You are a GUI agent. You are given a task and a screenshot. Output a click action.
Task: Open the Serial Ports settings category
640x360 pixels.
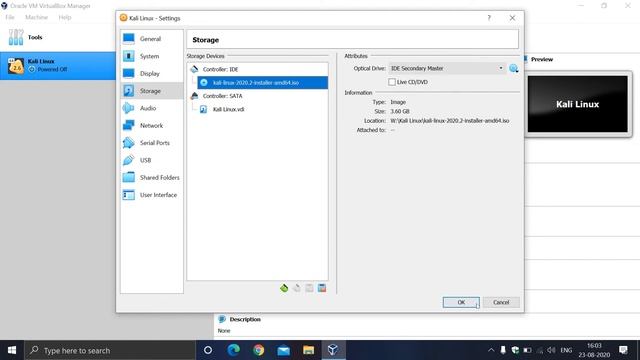[151, 143]
